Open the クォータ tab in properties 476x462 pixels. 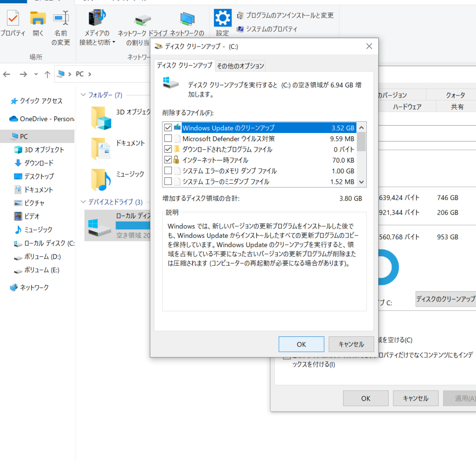455,95
